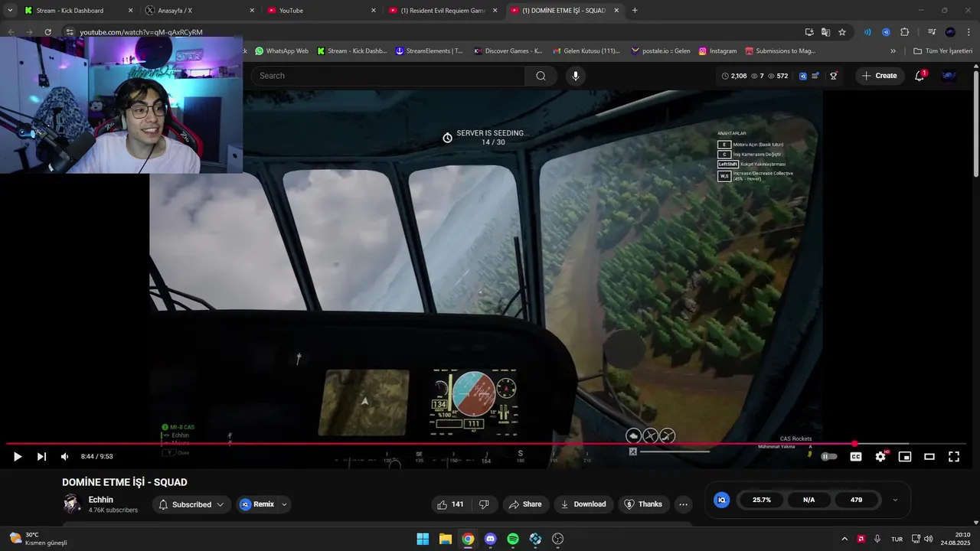The image size is (980, 551).
Task: Click the blue sound-wave extension icon
Action: coord(867,32)
